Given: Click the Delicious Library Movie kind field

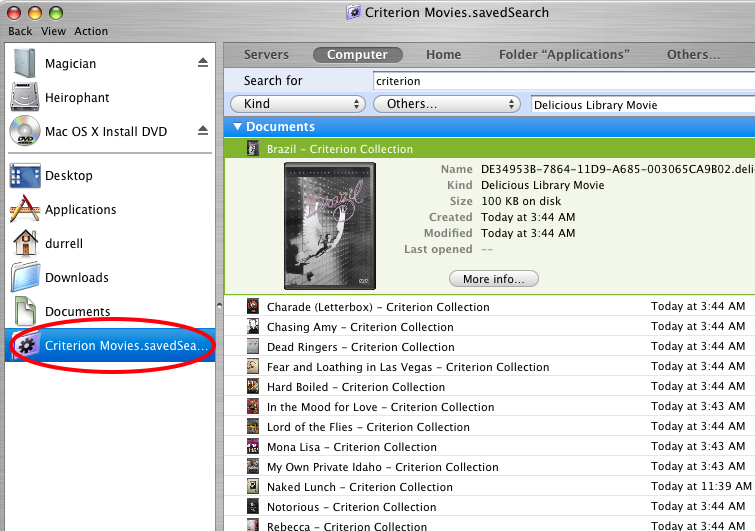Looking at the screenshot, I should pyautogui.click(x=643, y=104).
